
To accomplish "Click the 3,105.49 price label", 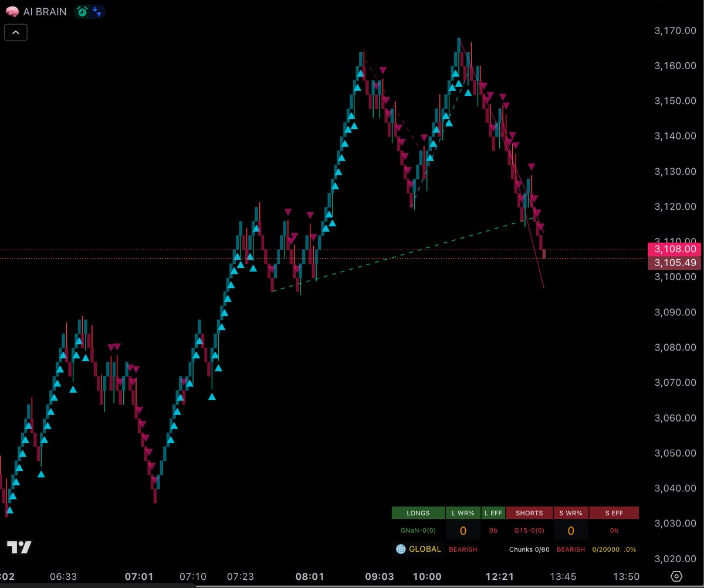I will click(x=675, y=263).
